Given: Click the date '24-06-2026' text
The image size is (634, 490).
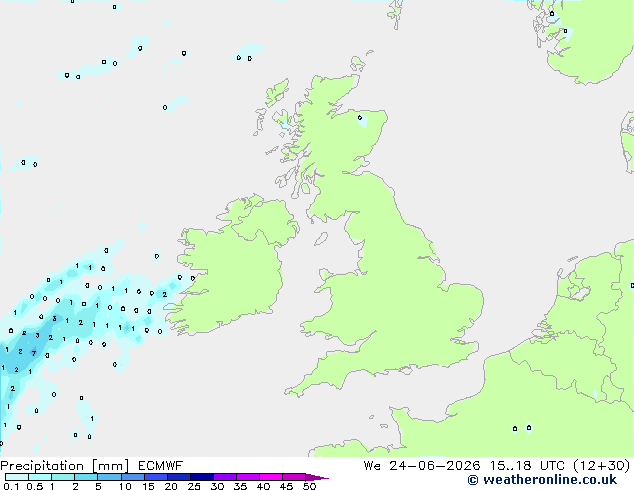Looking at the screenshot, I should tap(435, 466).
